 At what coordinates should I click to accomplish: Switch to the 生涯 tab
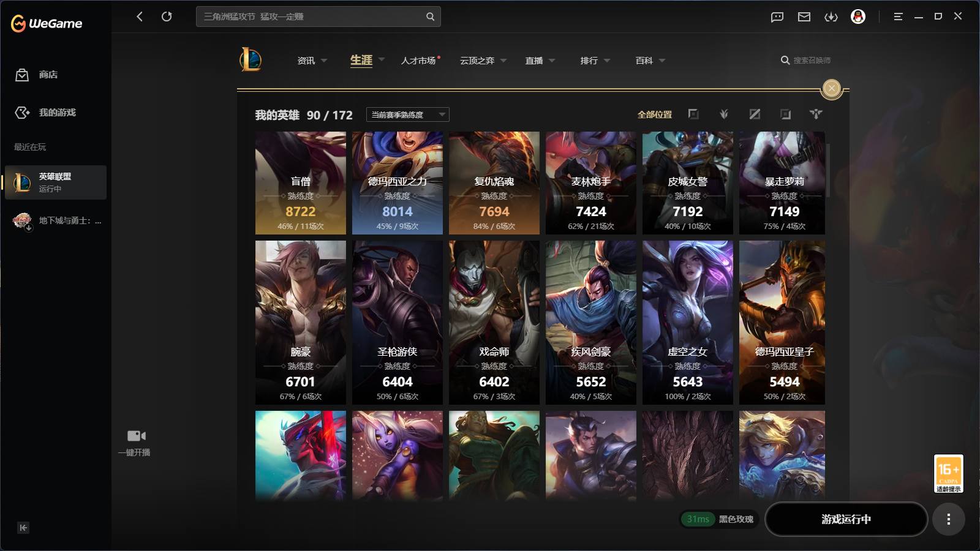click(x=361, y=60)
